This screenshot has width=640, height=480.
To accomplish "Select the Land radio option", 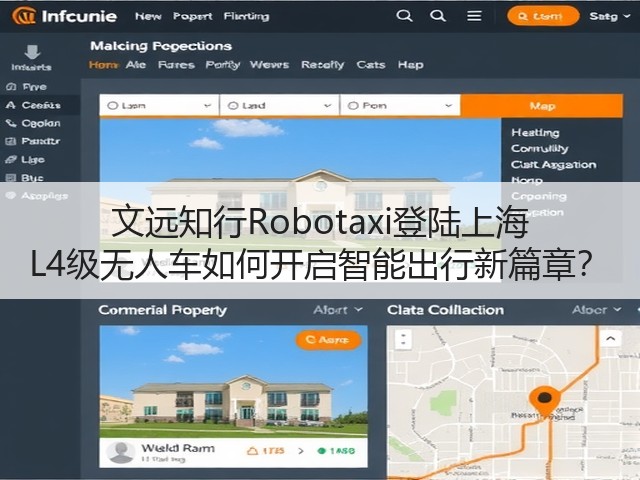I will [x=233, y=106].
